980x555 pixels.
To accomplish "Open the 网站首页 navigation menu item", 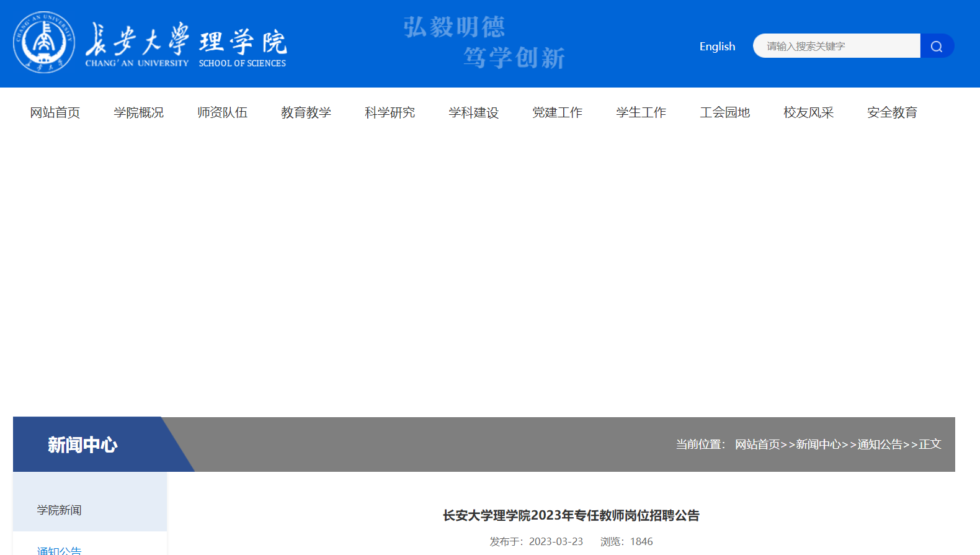I will click(x=55, y=112).
